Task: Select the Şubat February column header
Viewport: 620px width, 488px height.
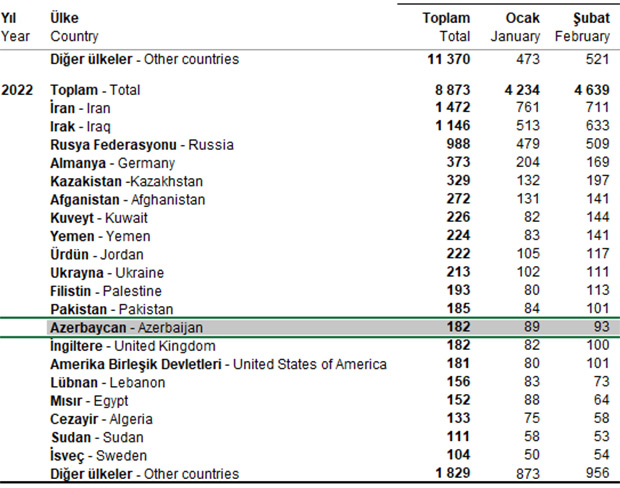Action: coord(582,27)
